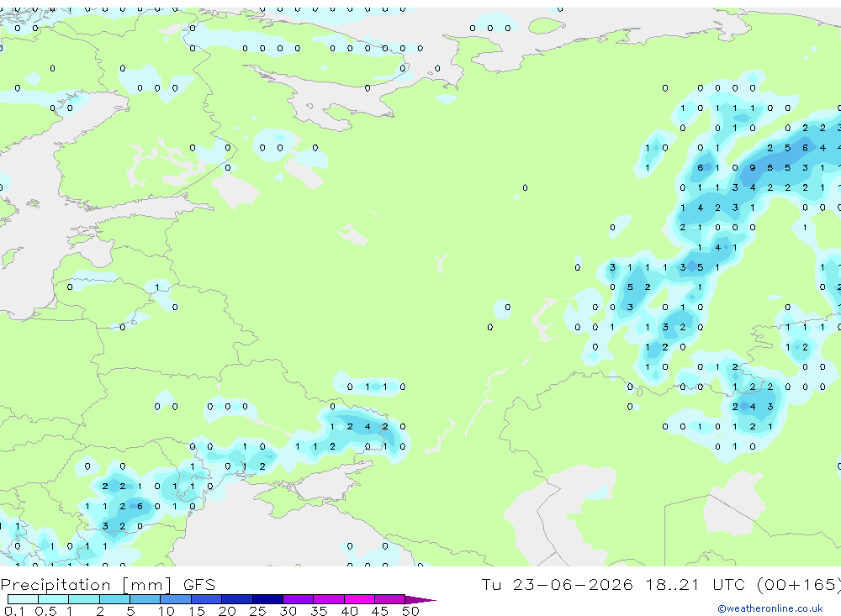The width and height of the screenshot is (841, 616).
Task: Click the 1 to 2 mm legend swatch
Action: pos(84,599)
